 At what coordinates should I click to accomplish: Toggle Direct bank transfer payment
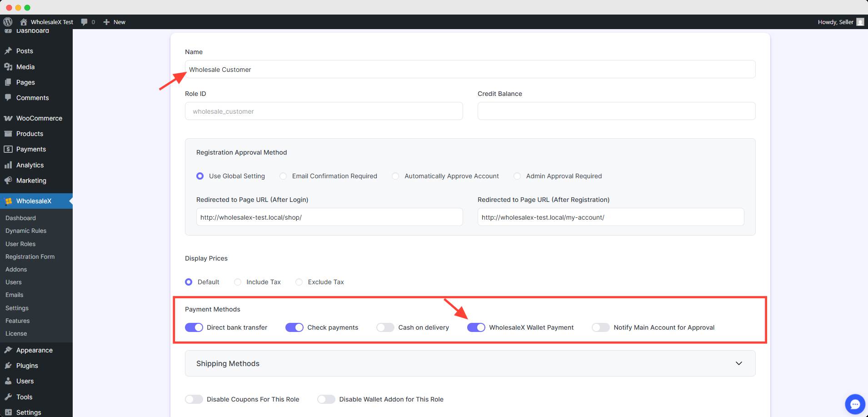[194, 327]
